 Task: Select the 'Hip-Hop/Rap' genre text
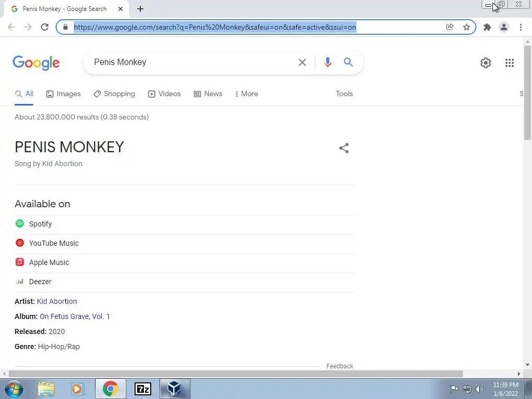tap(59, 347)
